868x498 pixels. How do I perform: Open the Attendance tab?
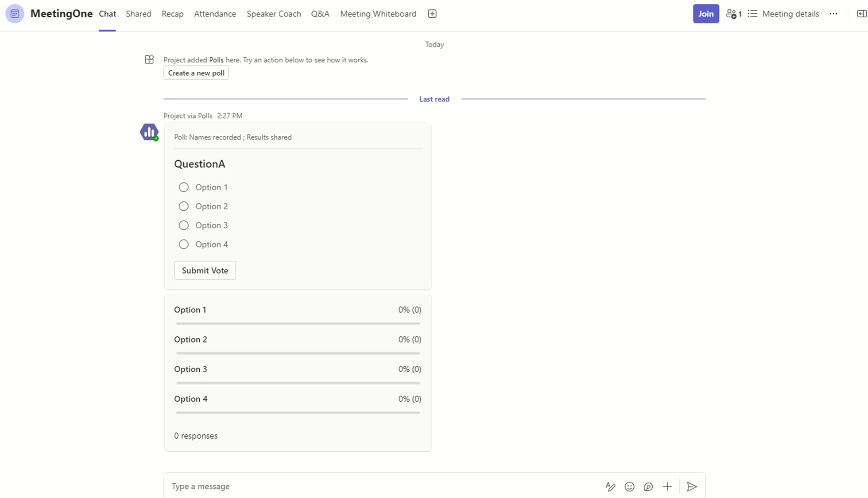click(215, 14)
